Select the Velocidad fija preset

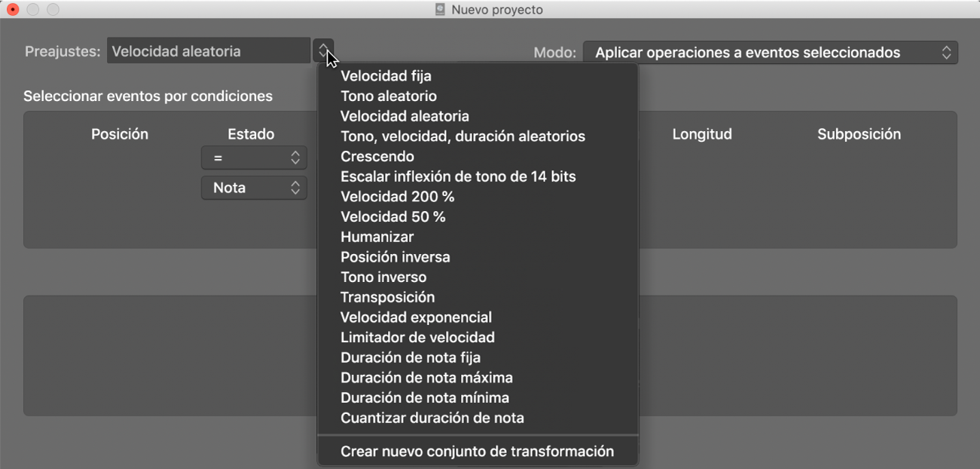pos(386,76)
